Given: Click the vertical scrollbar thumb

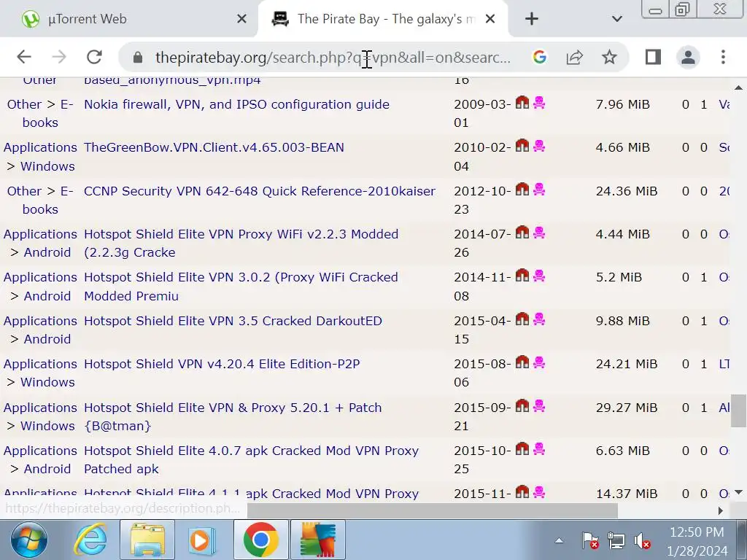Looking at the screenshot, I should pos(738,411).
